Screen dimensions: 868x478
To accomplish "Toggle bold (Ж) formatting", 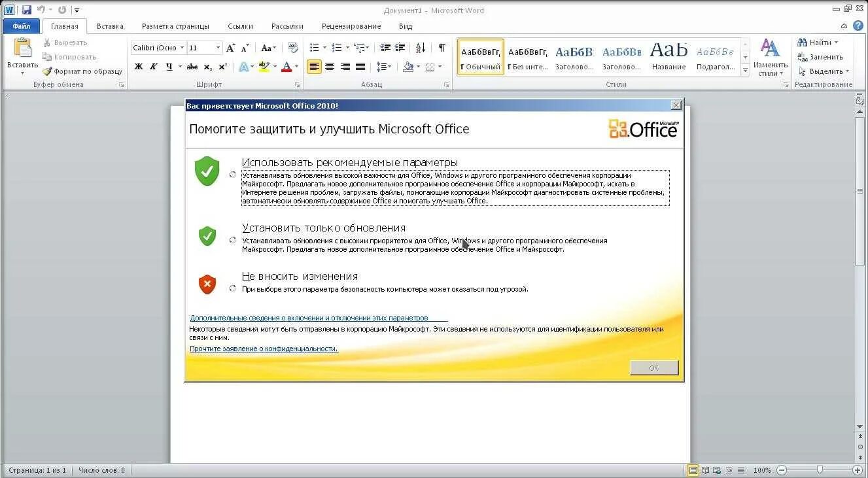I will coord(138,67).
